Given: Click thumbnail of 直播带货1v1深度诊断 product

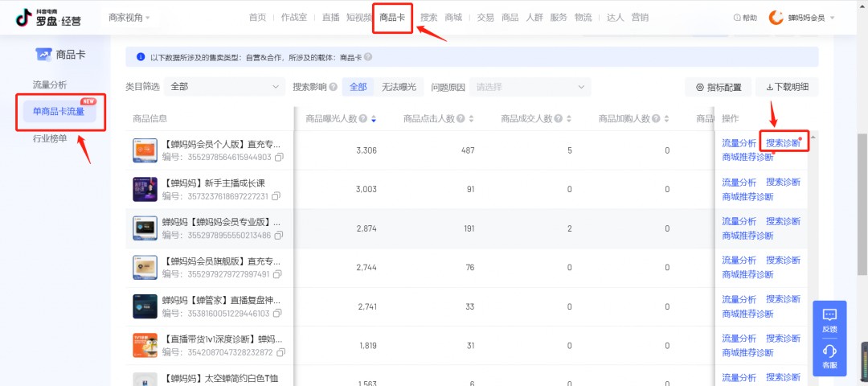Looking at the screenshot, I should (x=145, y=346).
